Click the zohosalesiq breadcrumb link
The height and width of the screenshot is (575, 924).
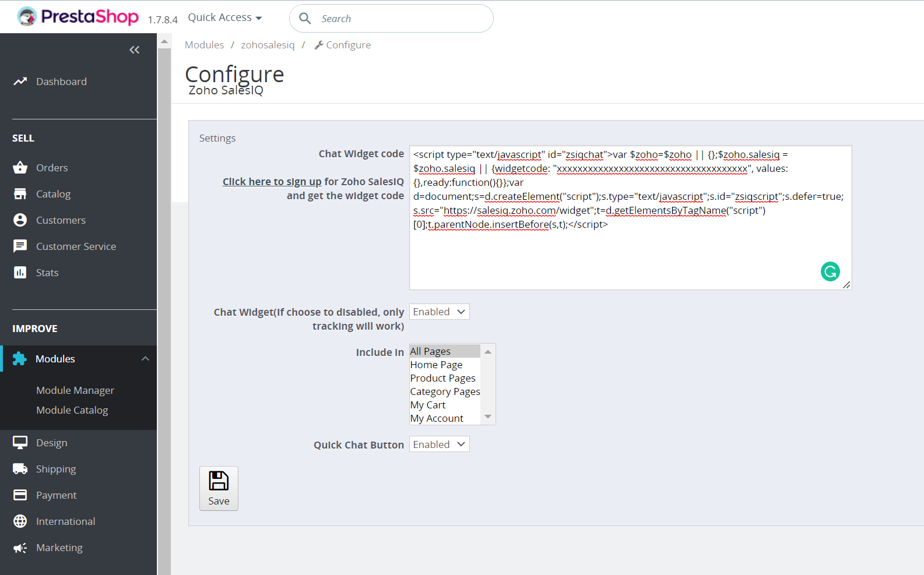268,45
